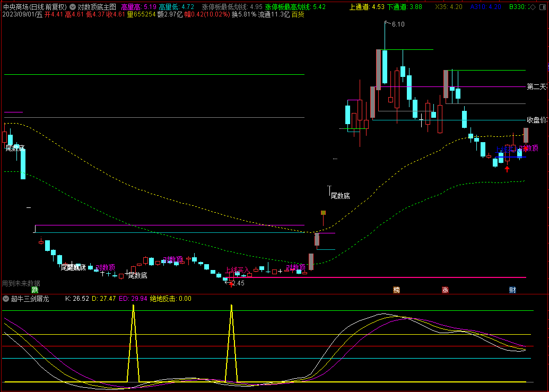Click the 2.45 low price label

coord(238,283)
